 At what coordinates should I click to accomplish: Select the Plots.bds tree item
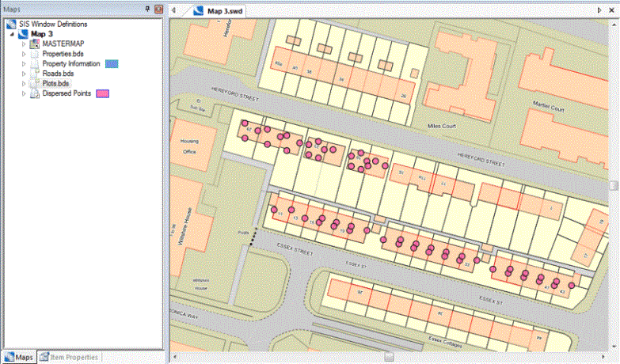coord(55,83)
